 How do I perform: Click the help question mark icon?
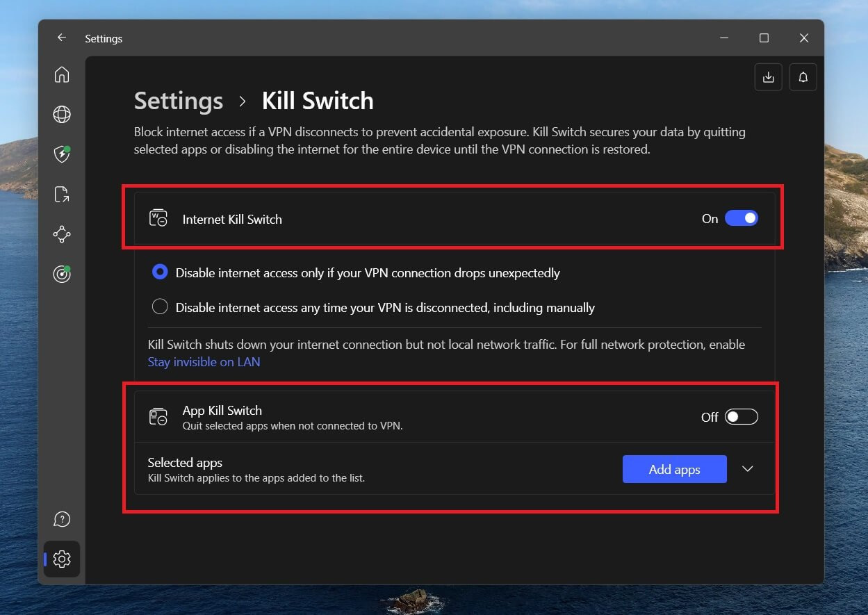pyautogui.click(x=62, y=519)
